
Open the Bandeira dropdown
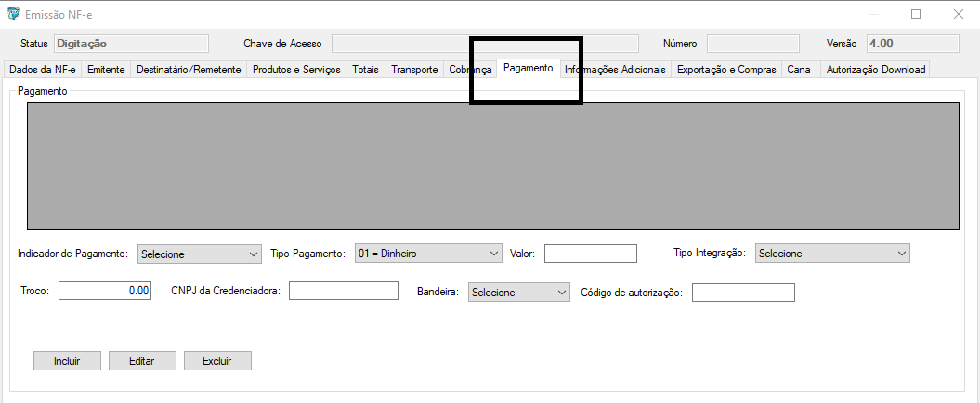518,292
